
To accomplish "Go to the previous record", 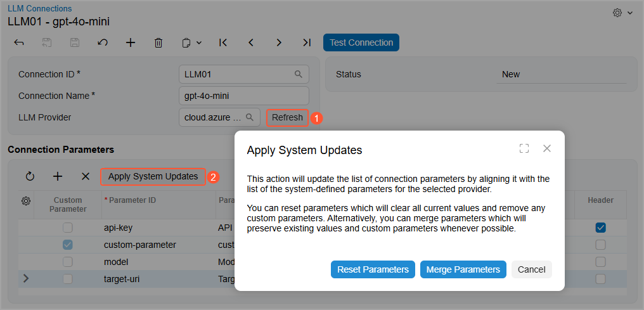I will (x=251, y=42).
